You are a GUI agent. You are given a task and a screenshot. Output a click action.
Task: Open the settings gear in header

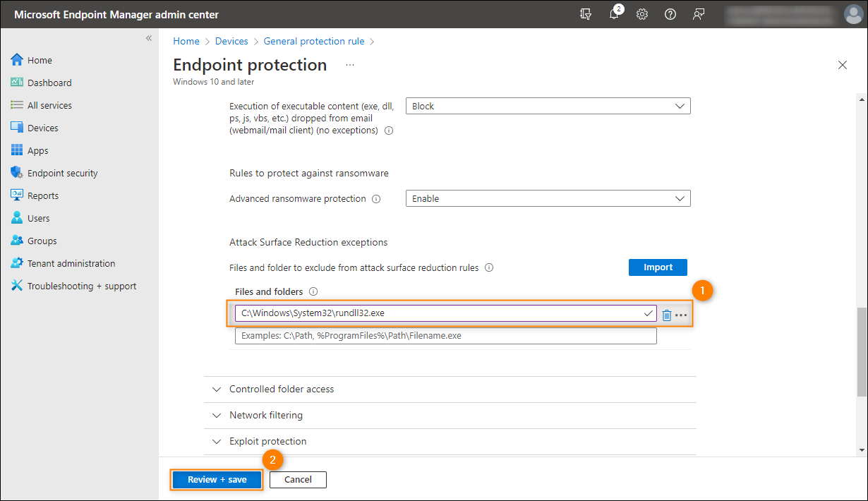point(642,14)
